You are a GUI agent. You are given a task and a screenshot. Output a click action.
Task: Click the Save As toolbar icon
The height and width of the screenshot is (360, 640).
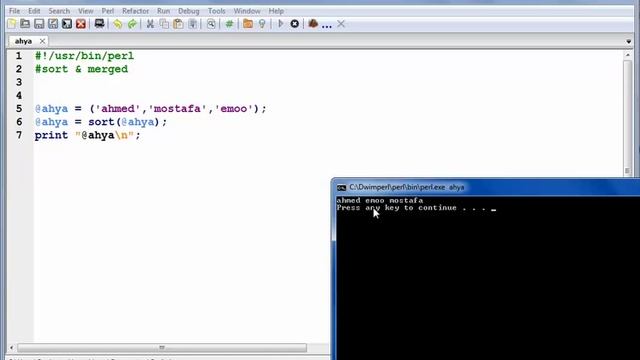tap(53, 24)
